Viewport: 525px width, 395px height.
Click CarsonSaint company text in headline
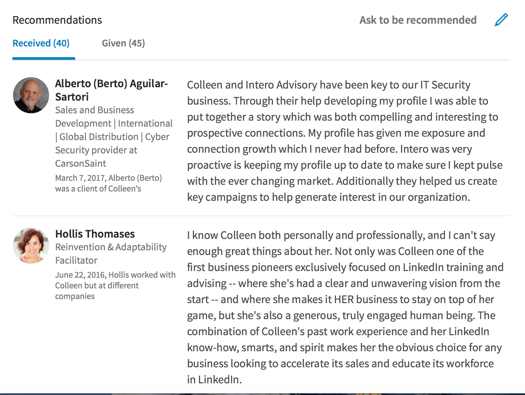point(80,163)
